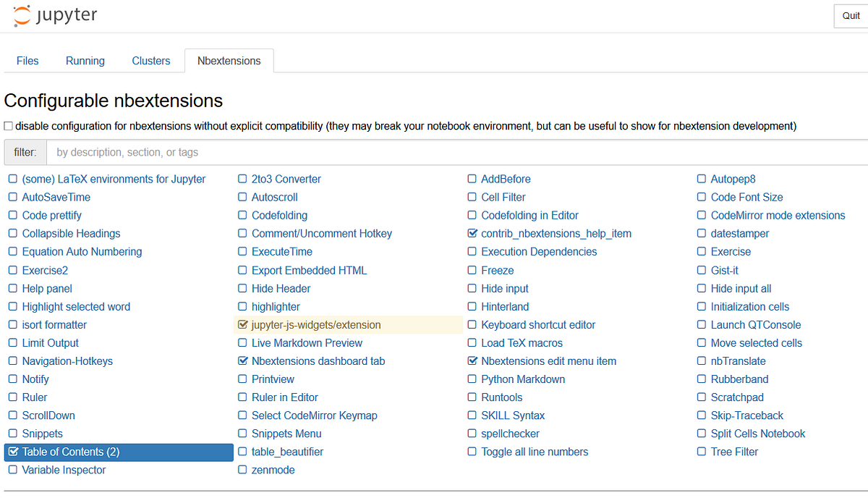Open the Running tab
The height and width of the screenshot is (498, 868).
click(x=85, y=61)
